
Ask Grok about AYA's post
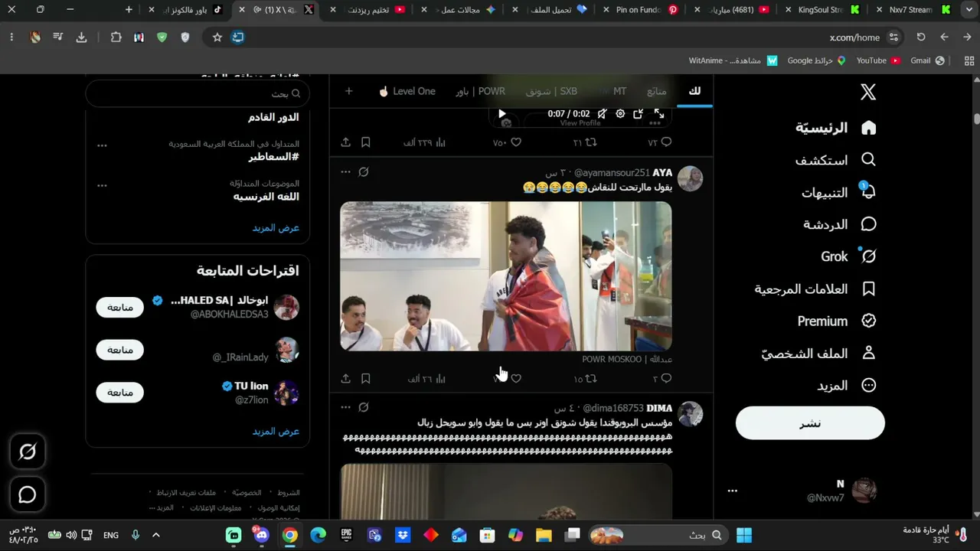364,172
